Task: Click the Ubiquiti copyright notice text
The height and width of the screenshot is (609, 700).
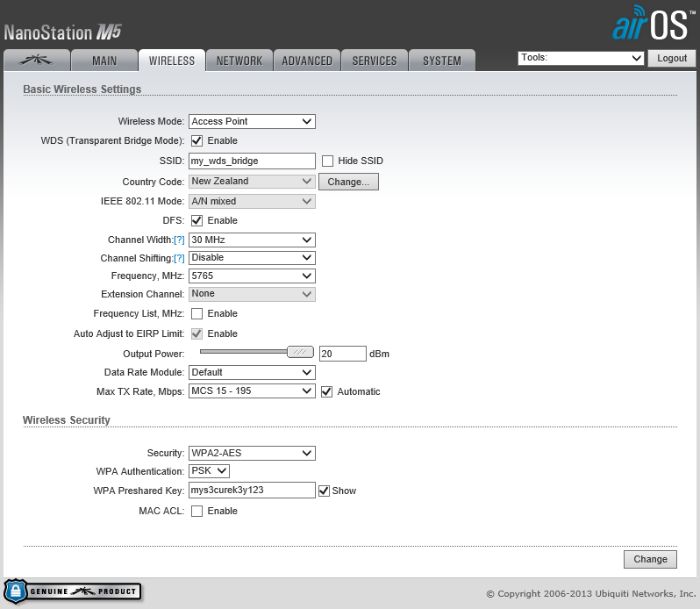Action: (590, 593)
